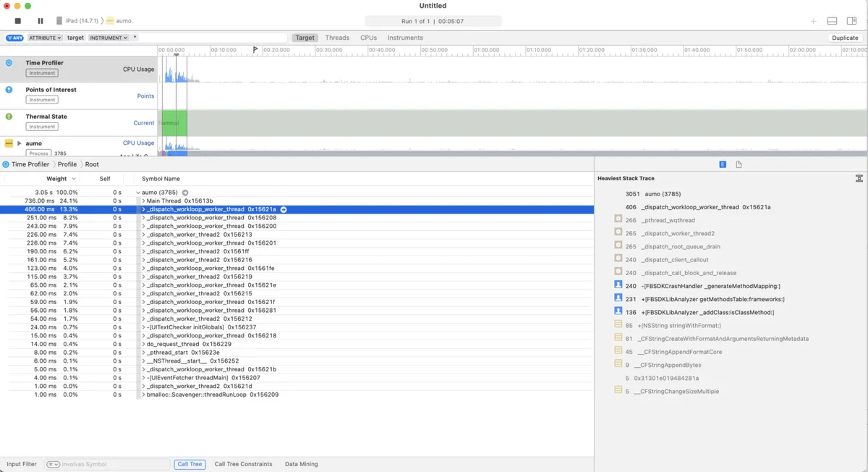The width and height of the screenshot is (868, 472).
Task: Click the _dispatch_client_callout frame icon
Action: click(x=618, y=259)
